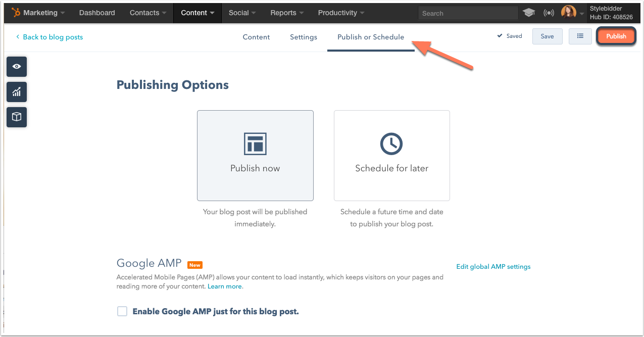Go back to blog posts link
644x337 pixels.
(49, 37)
